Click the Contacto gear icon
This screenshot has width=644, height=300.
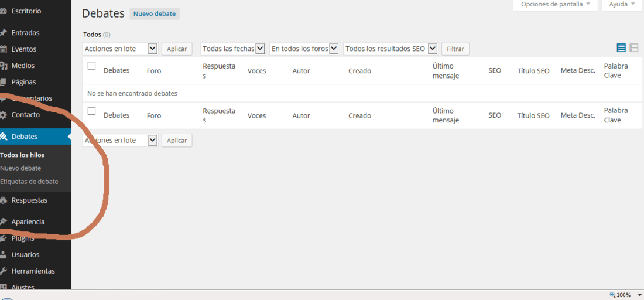tap(4, 115)
